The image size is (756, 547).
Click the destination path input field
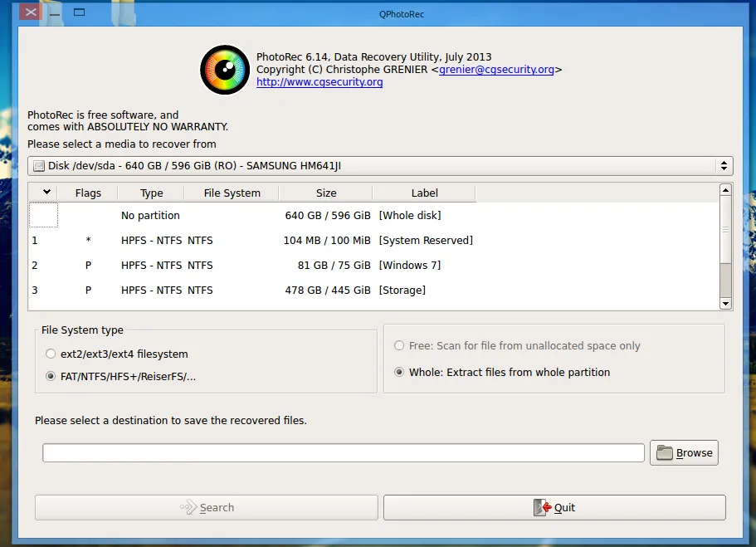(x=343, y=452)
